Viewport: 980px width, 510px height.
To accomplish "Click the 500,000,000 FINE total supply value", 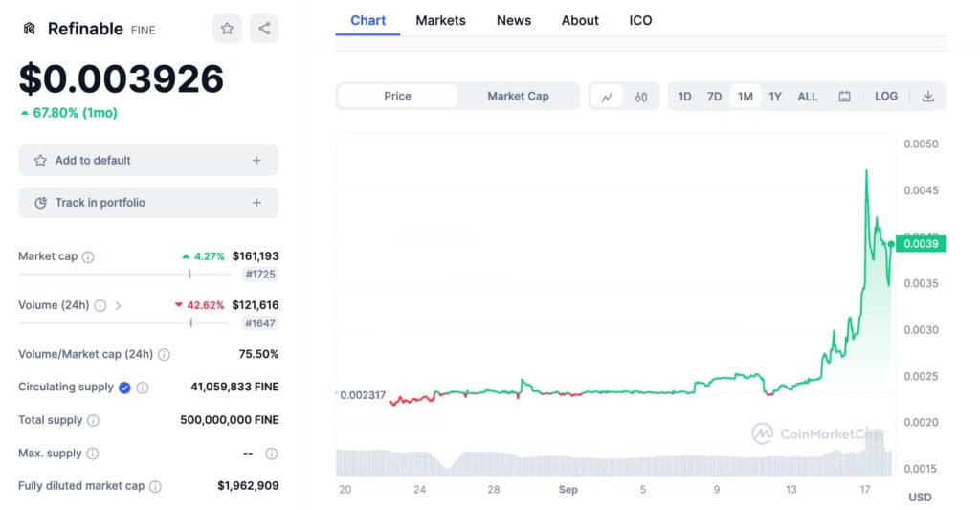I will (230, 420).
